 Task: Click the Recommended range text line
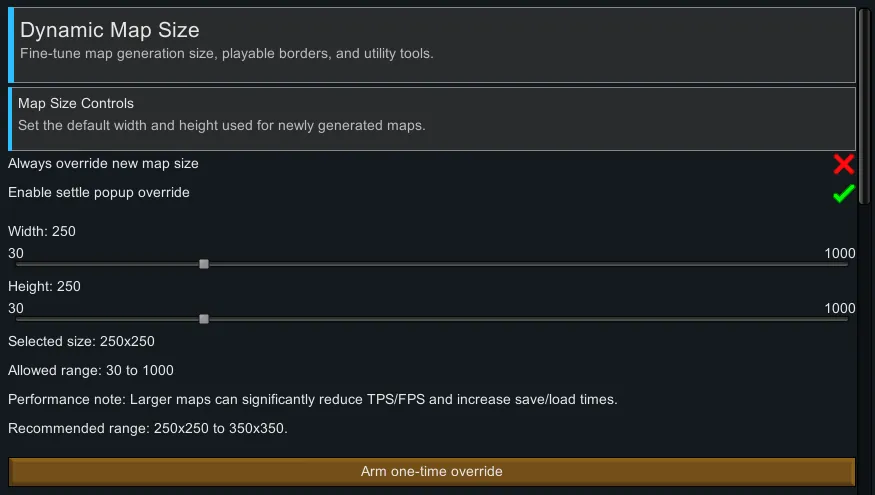(x=147, y=428)
